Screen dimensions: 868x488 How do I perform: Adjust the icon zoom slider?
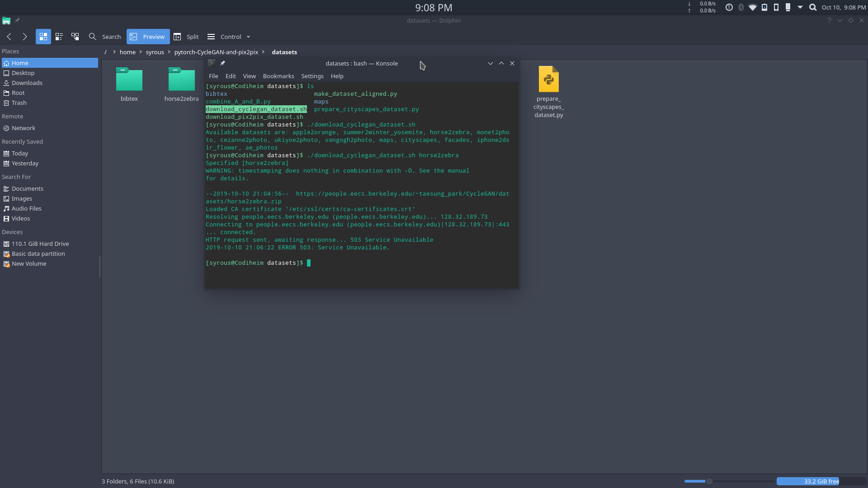[709, 481]
